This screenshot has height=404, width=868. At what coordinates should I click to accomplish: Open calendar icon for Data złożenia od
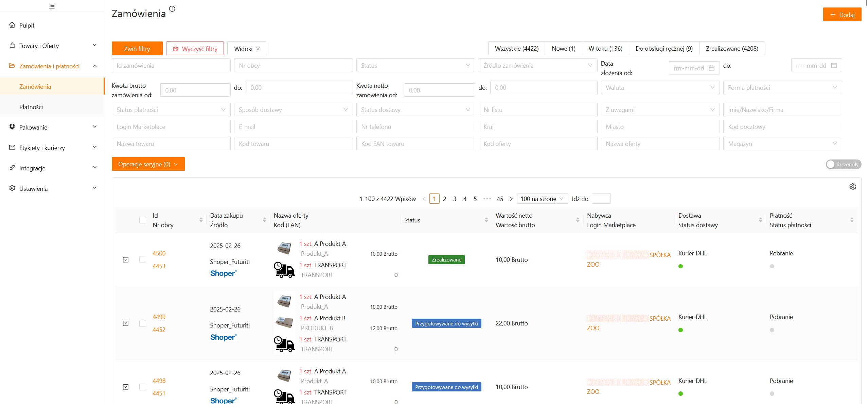(x=711, y=68)
